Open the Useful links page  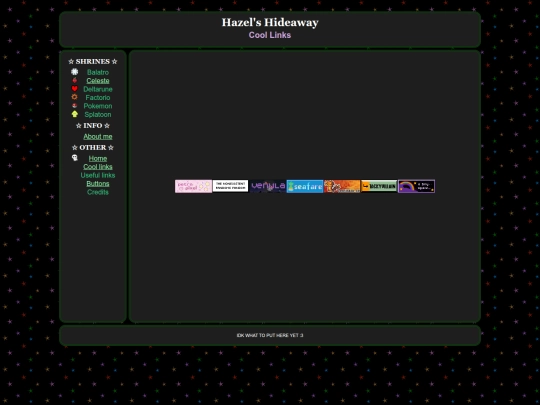coord(98,175)
